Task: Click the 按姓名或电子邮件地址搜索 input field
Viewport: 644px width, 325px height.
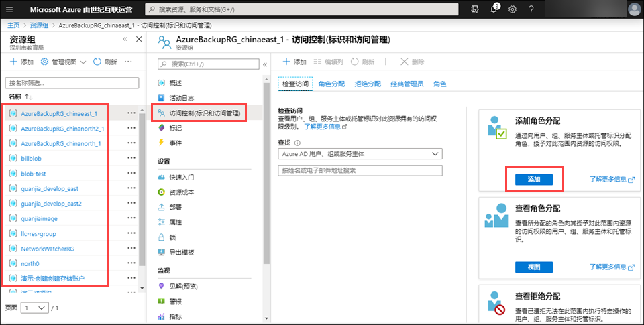Action: pyautogui.click(x=360, y=170)
